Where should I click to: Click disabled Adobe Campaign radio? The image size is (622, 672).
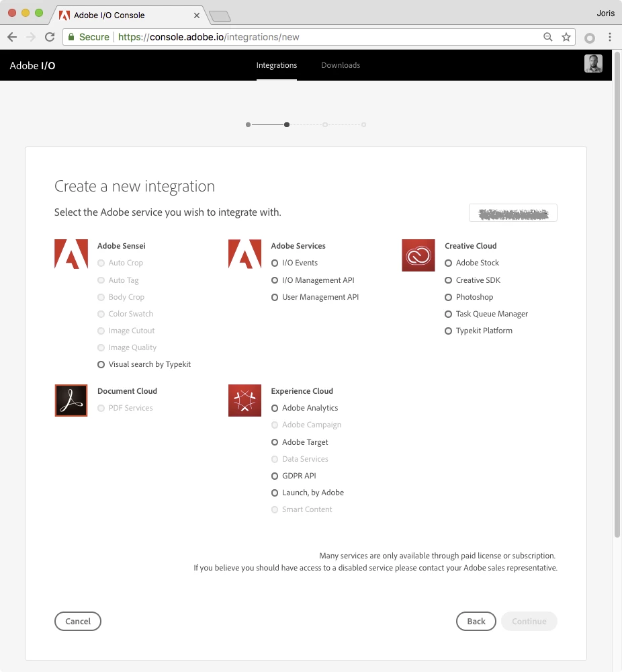pyautogui.click(x=275, y=425)
